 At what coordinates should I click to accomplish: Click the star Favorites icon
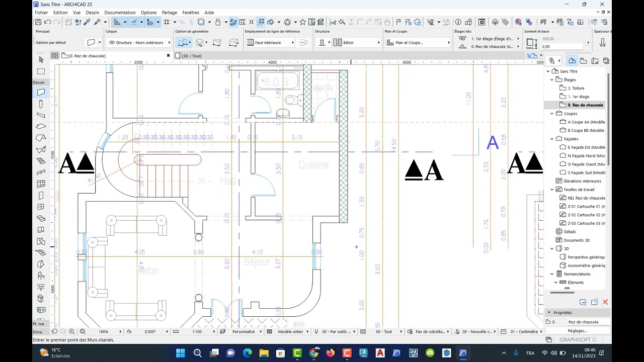tap(302, 22)
